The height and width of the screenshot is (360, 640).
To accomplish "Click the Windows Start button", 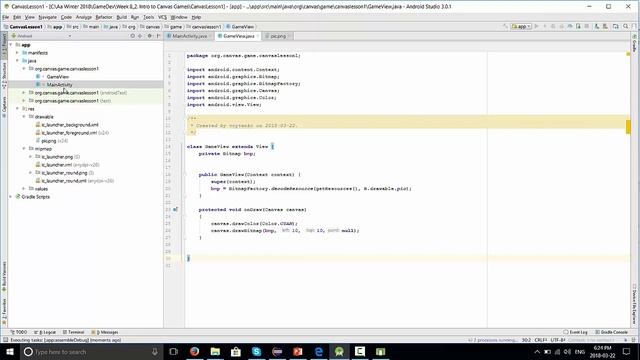I will 9,351.
